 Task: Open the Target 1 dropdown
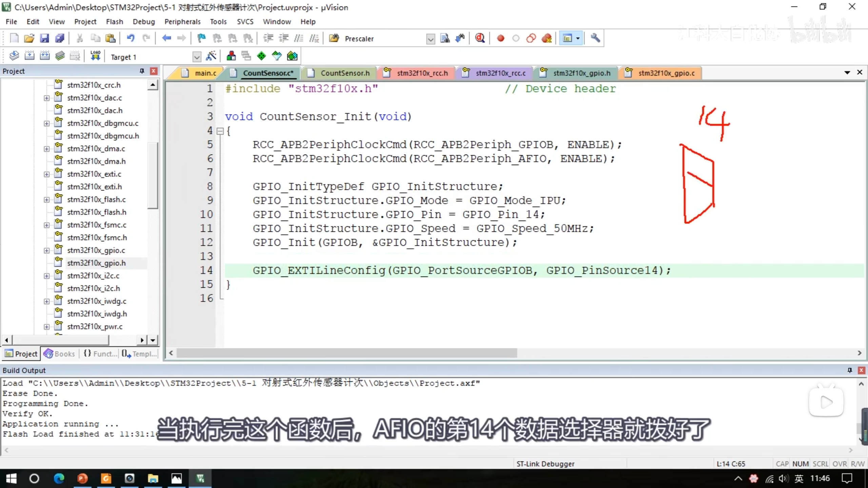tap(197, 57)
